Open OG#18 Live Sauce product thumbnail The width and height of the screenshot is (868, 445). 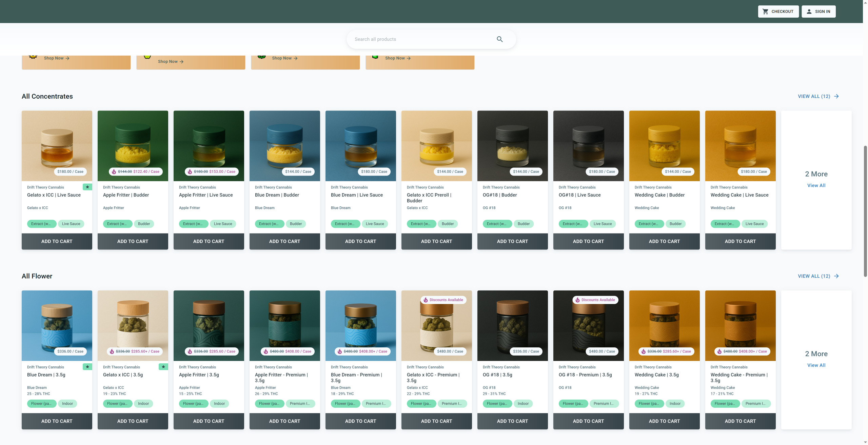click(588, 146)
